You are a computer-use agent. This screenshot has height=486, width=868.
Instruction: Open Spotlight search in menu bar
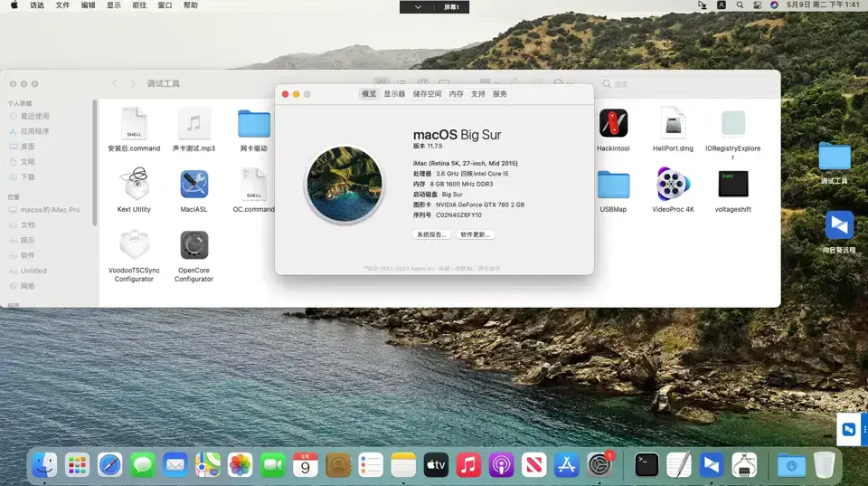[x=740, y=5]
